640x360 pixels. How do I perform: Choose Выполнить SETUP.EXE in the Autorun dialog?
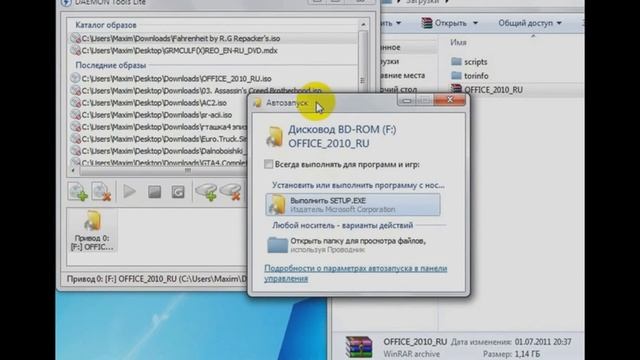click(353, 204)
